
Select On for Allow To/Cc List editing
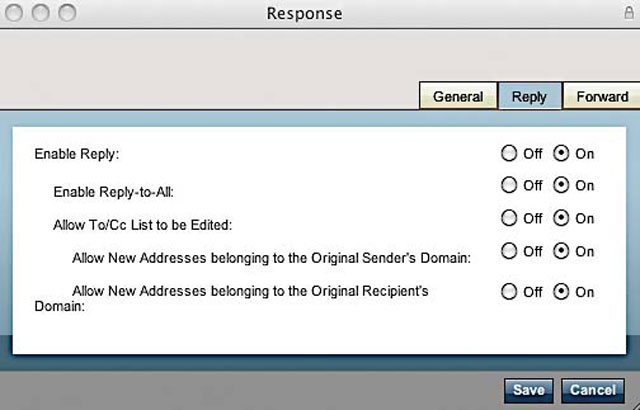click(x=561, y=218)
